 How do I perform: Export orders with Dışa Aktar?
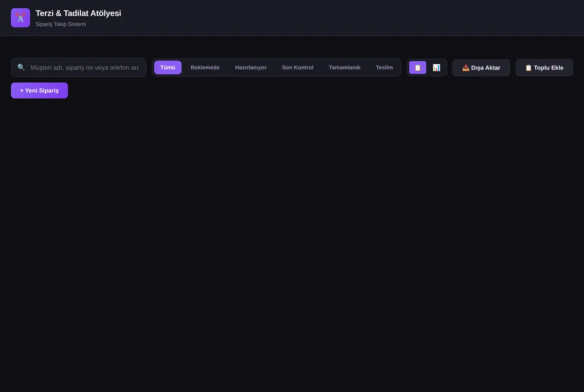click(x=481, y=68)
